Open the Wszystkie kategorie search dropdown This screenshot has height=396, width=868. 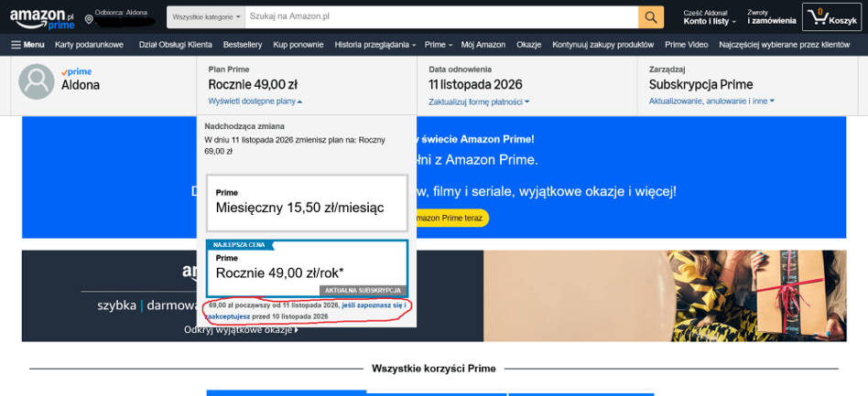(x=206, y=17)
